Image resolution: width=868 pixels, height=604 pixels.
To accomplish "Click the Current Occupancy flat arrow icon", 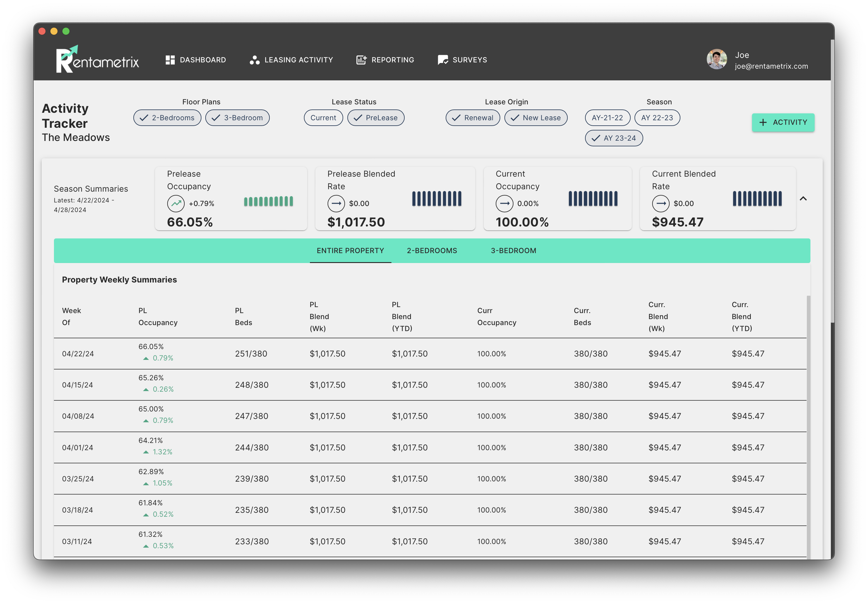I will 504,203.
